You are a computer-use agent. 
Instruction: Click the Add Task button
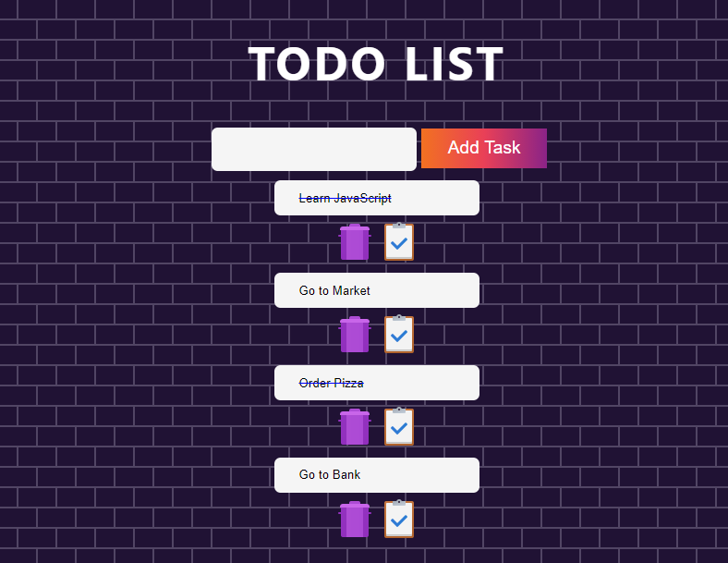coord(484,148)
